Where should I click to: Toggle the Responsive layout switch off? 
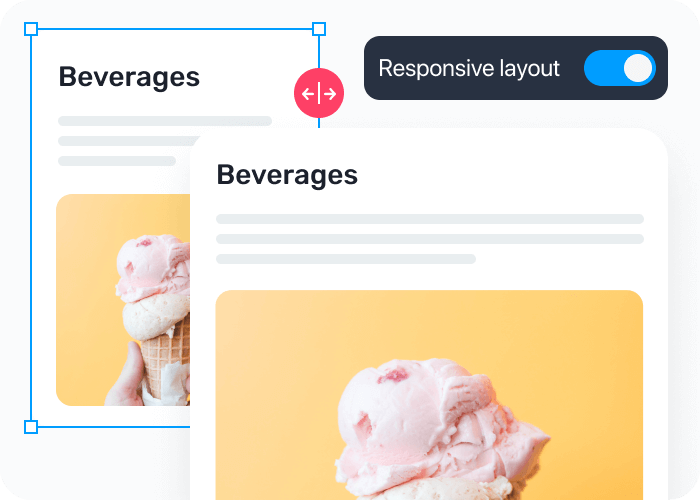click(x=620, y=68)
